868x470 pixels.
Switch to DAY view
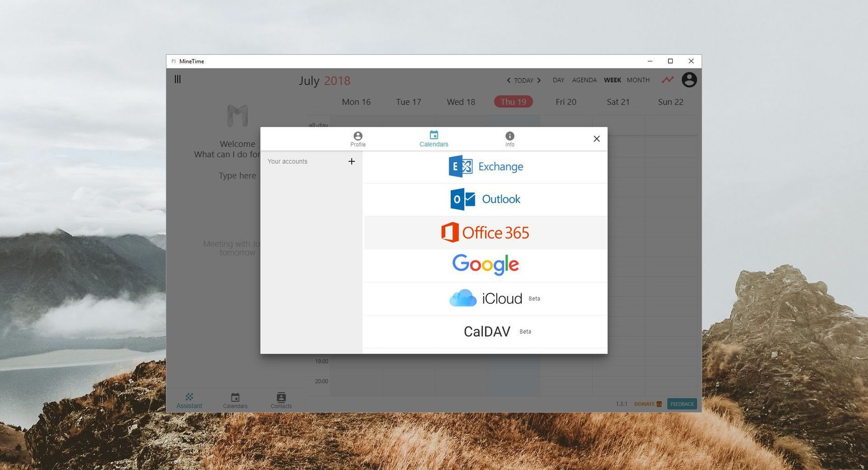[558, 80]
